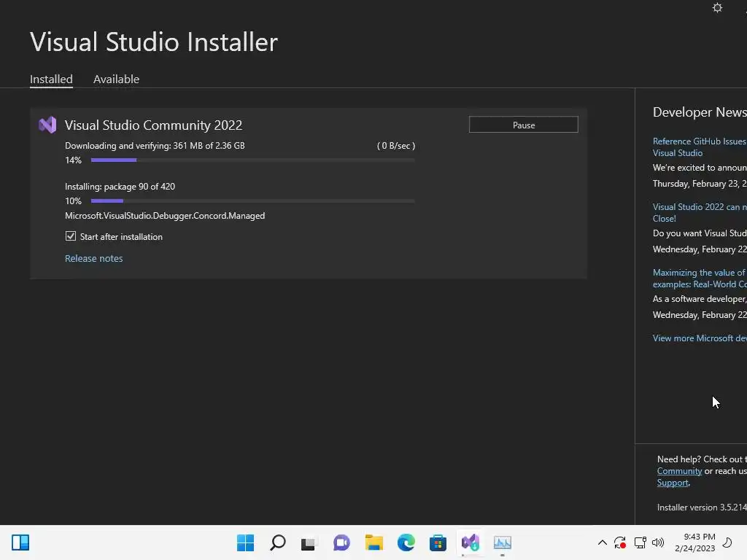The image size is (747, 560).
Task: Switch to the Available tab
Action: tap(116, 79)
